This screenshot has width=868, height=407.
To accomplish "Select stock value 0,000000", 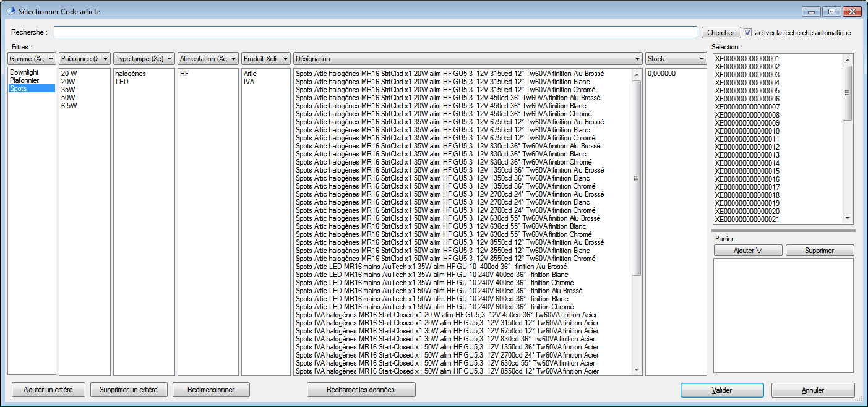I will [x=676, y=74].
